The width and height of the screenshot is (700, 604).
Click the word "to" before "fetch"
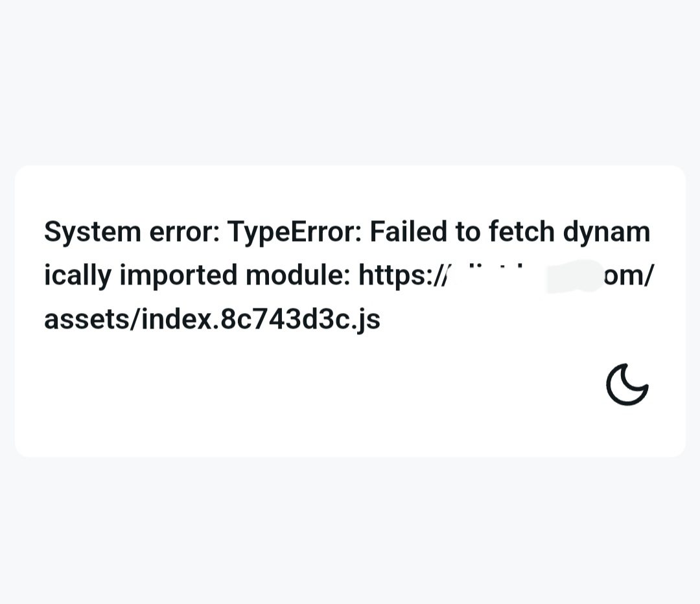(467, 232)
